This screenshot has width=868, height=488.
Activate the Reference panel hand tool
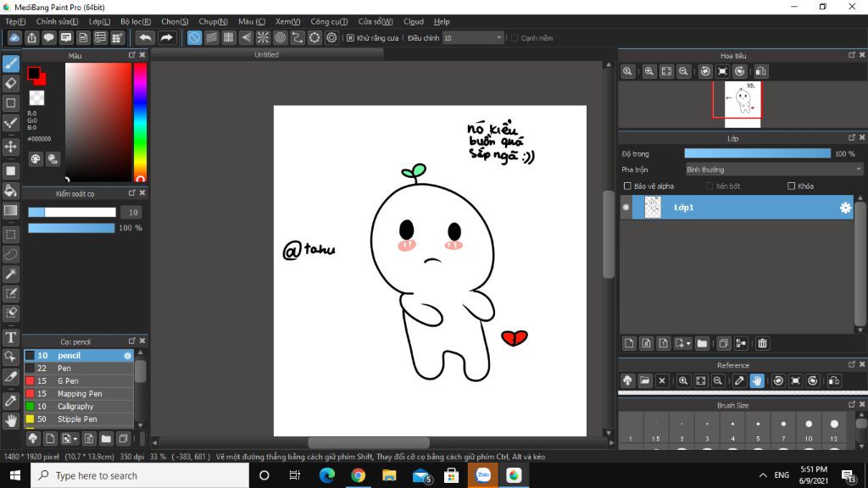tap(757, 380)
